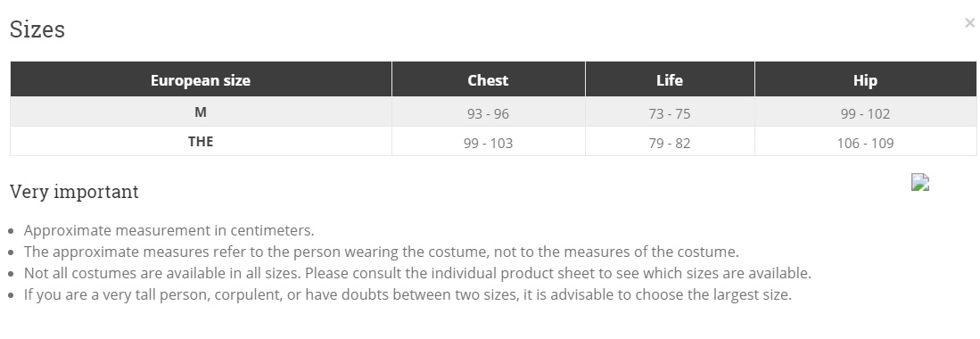Click the Sizes heading
The image size is (980, 339).
[x=37, y=29]
